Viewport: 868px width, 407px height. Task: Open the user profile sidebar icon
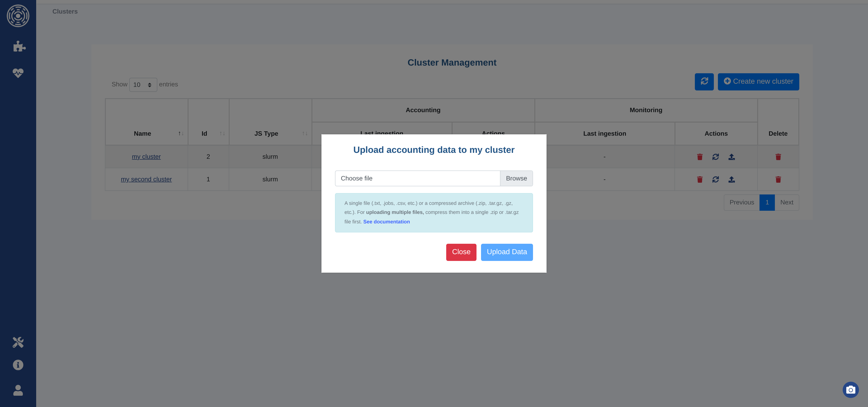[x=18, y=390]
